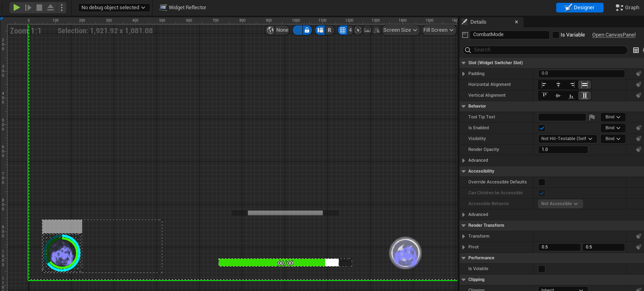This screenshot has width=644, height=291.
Task: Set vertical alignment to top
Action: pos(545,96)
